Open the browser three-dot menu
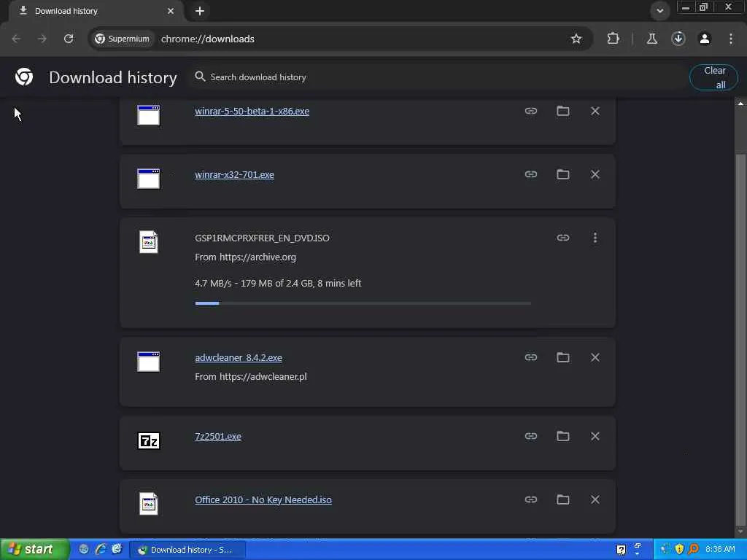 (x=731, y=39)
